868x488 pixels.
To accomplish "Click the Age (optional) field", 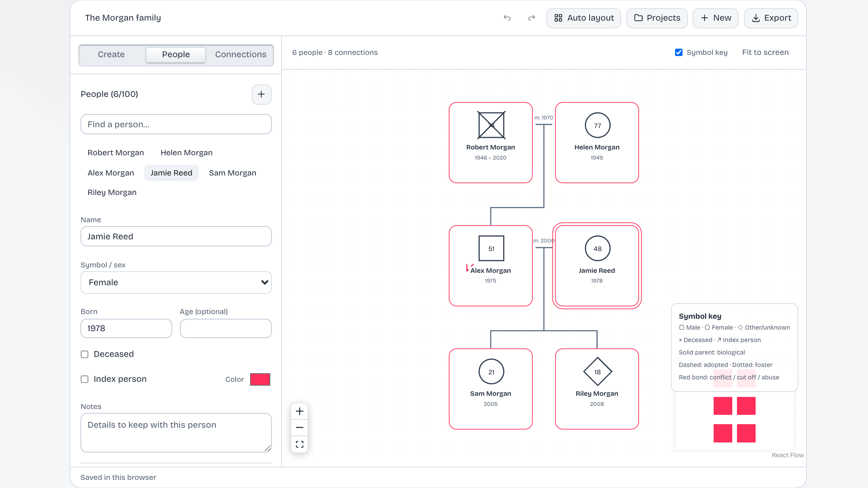I will tap(226, 328).
